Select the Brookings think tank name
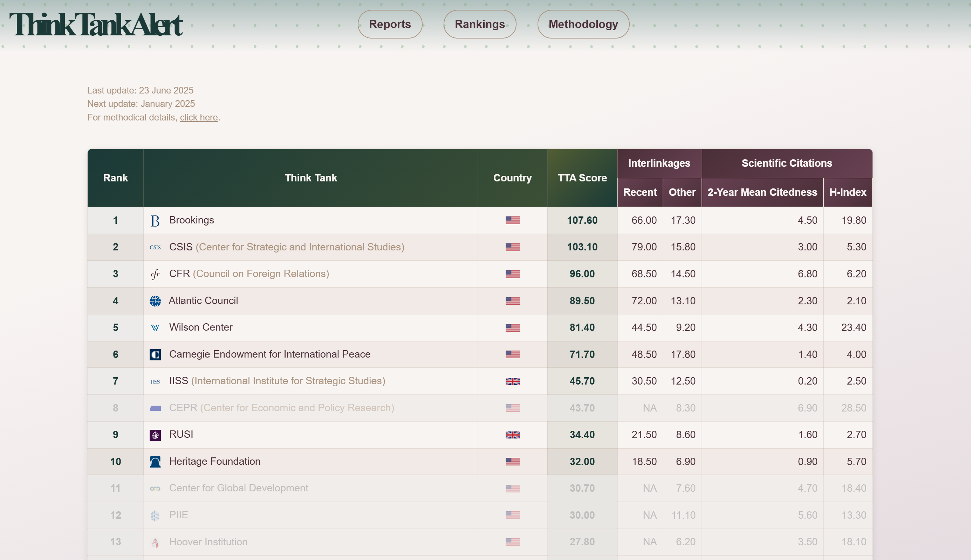 (x=192, y=220)
